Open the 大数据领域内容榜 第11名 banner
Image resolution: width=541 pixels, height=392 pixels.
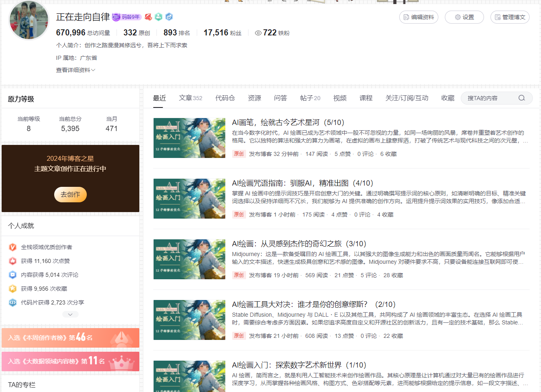[70, 361]
